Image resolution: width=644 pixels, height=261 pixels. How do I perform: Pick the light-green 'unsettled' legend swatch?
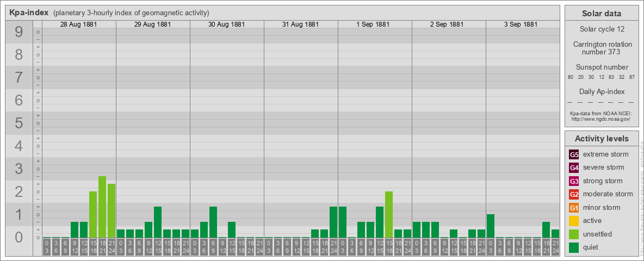(574, 234)
